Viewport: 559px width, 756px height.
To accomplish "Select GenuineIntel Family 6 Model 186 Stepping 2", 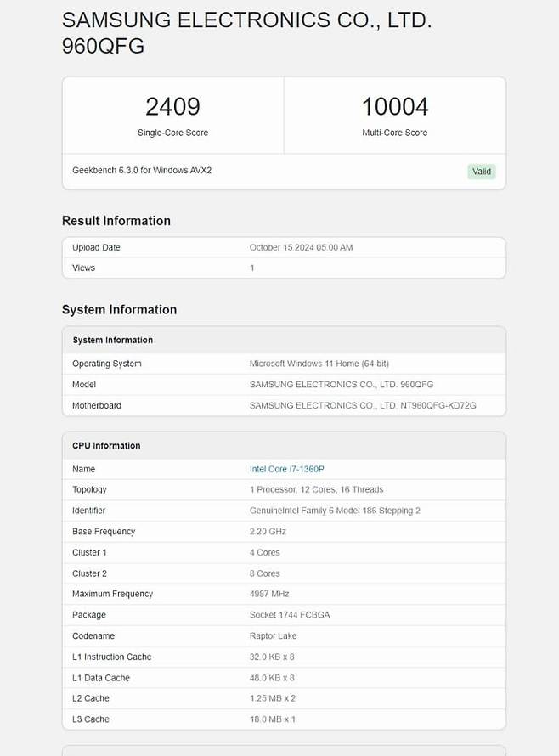I will click(335, 511).
